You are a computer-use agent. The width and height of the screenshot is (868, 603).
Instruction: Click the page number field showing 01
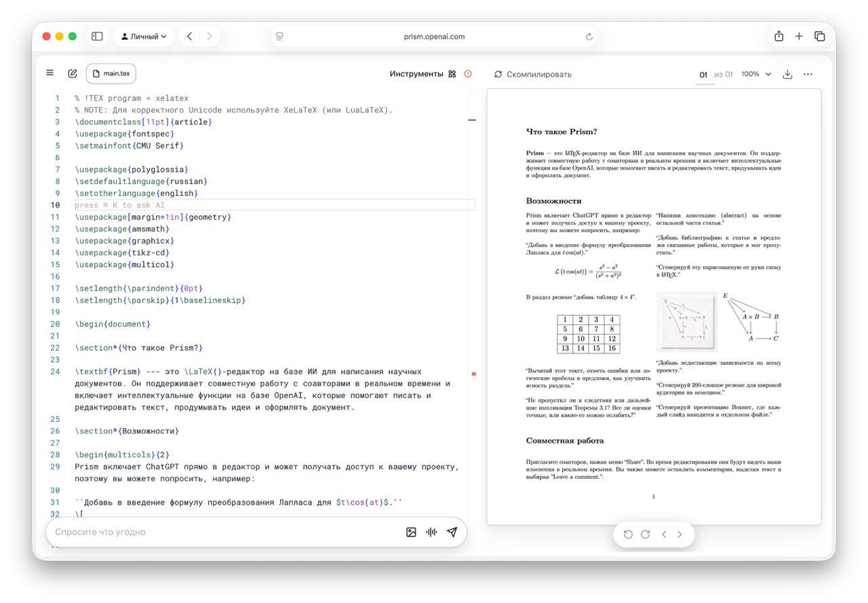coord(703,75)
